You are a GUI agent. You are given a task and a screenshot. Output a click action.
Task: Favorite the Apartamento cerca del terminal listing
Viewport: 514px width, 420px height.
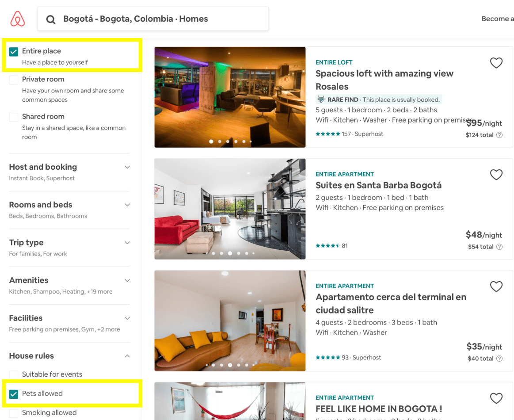click(496, 286)
